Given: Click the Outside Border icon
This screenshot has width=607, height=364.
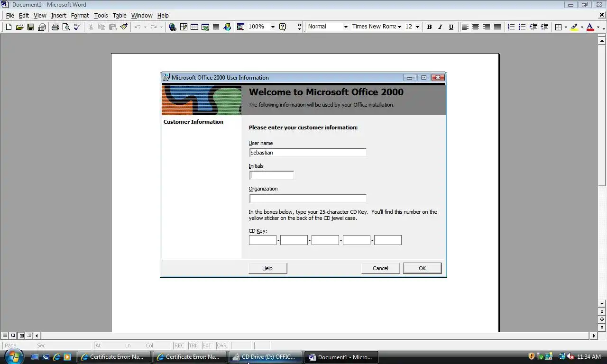Looking at the screenshot, I should [559, 27].
